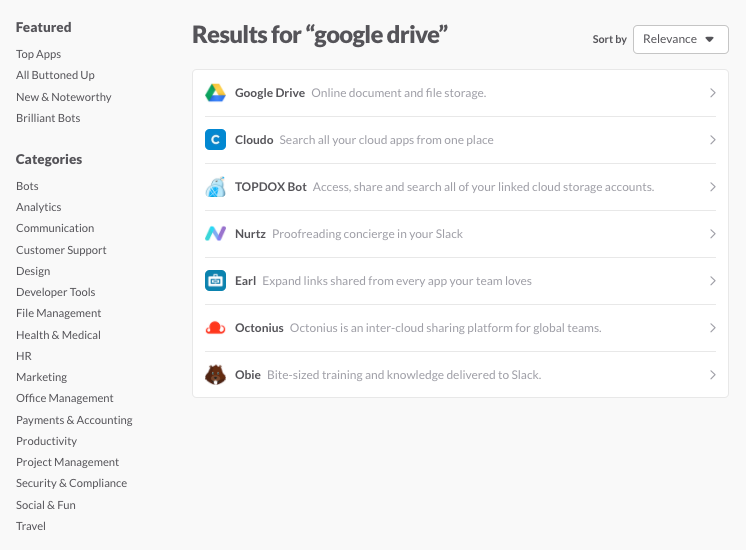Select the Design category
The width and height of the screenshot is (746, 550).
pyautogui.click(x=33, y=271)
